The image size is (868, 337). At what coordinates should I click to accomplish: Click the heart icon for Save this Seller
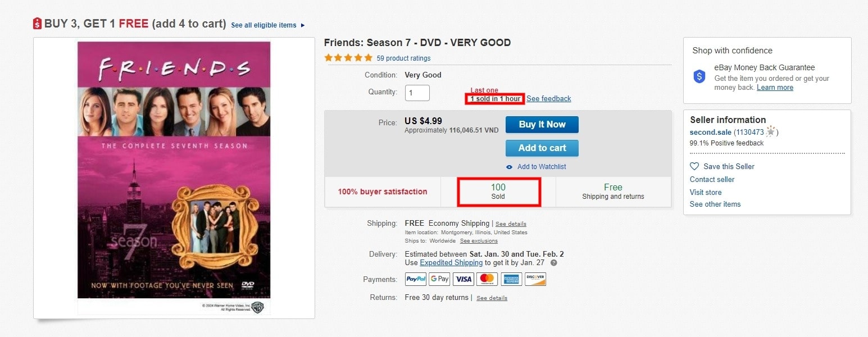(x=694, y=166)
